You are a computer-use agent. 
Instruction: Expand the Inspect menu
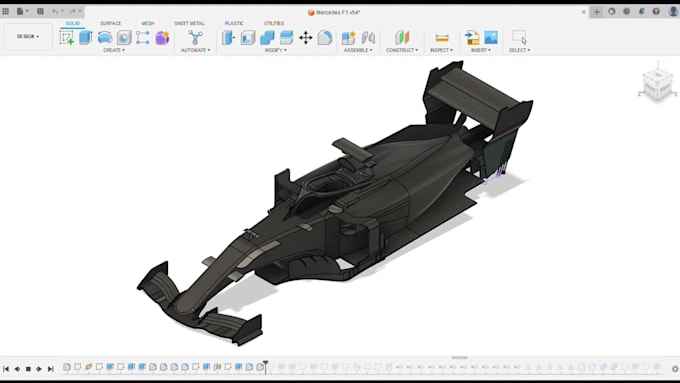(x=441, y=50)
